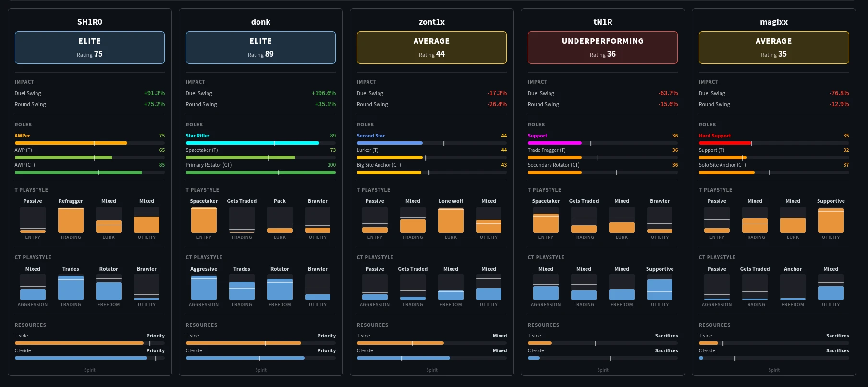
Task: Click donk's Primary Rotator (CT) bar
Action: click(260, 173)
